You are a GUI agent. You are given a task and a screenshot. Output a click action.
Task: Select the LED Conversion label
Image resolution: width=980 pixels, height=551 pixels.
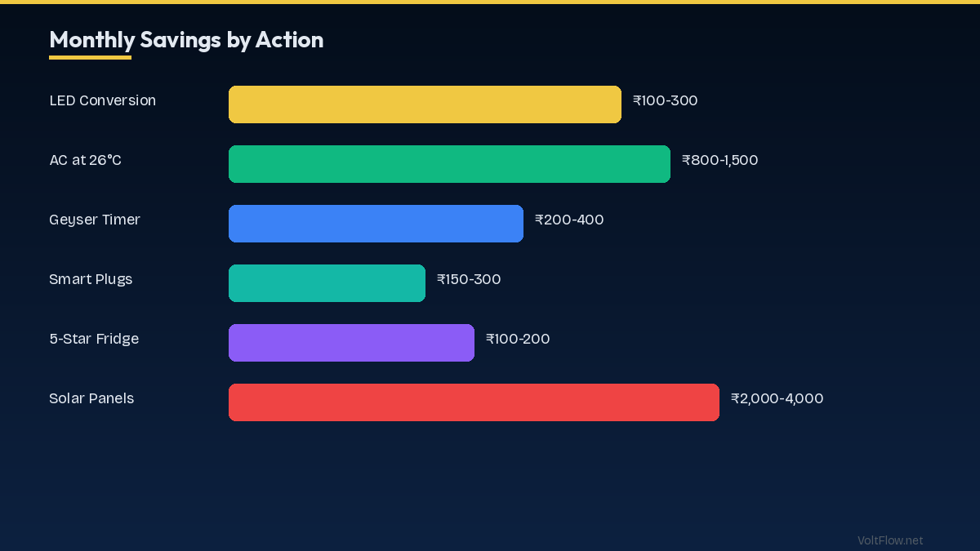click(x=102, y=100)
